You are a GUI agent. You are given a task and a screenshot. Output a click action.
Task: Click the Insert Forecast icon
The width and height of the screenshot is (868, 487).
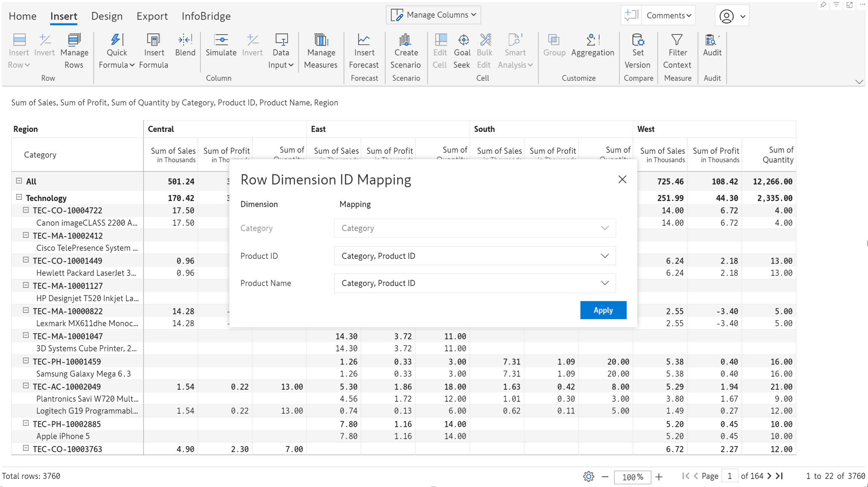364,40
